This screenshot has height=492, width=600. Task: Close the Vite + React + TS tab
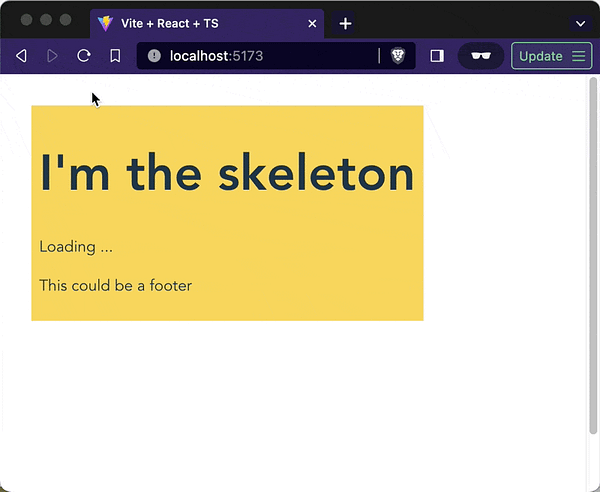(312, 24)
